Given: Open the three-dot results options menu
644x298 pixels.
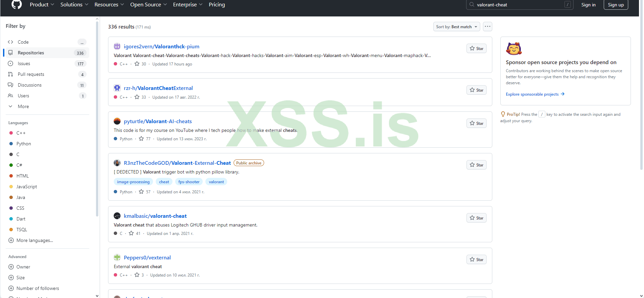Looking at the screenshot, I should [x=488, y=27].
